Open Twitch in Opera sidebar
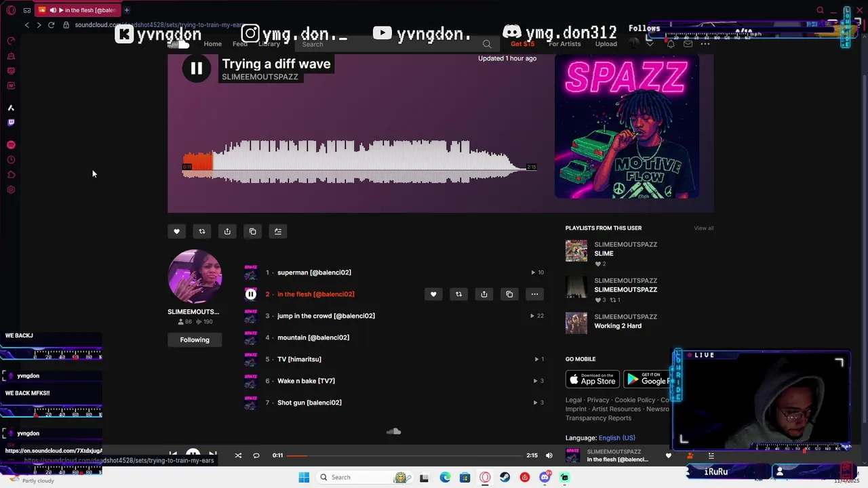This screenshot has width=868, height=488. pos(11,123)
